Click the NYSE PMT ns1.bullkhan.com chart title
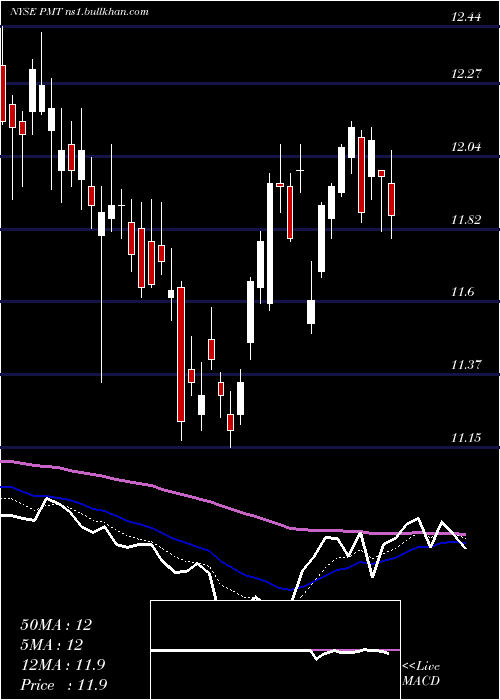The height and width of the screenshot is (700, 500). click(x=79, y=12)
